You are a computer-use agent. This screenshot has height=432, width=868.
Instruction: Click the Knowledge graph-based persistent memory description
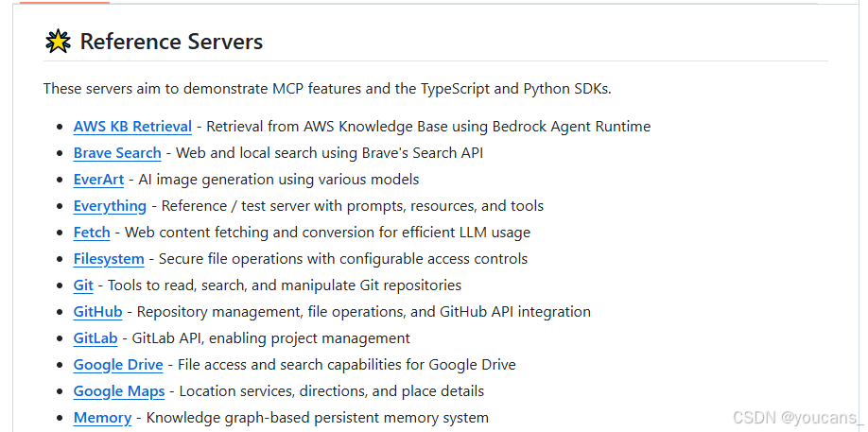click(317, 418)
